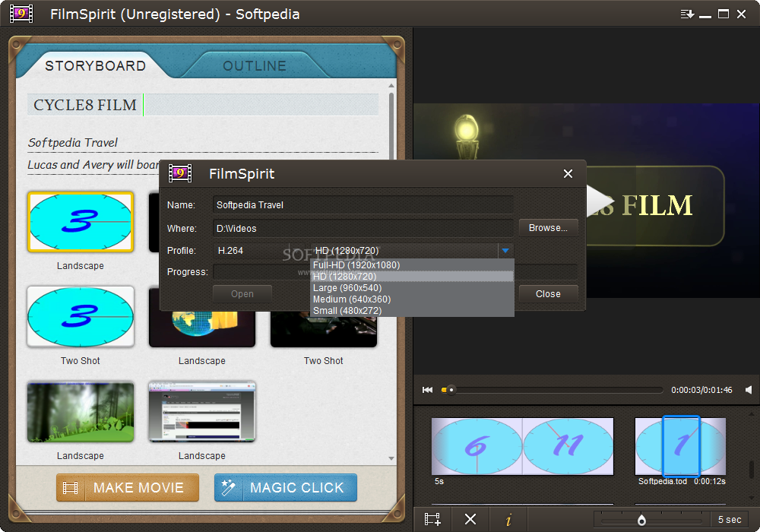This screenshot has height=532, width=760.
Task: Rewind playback to the start
Action: coord(427,390)
